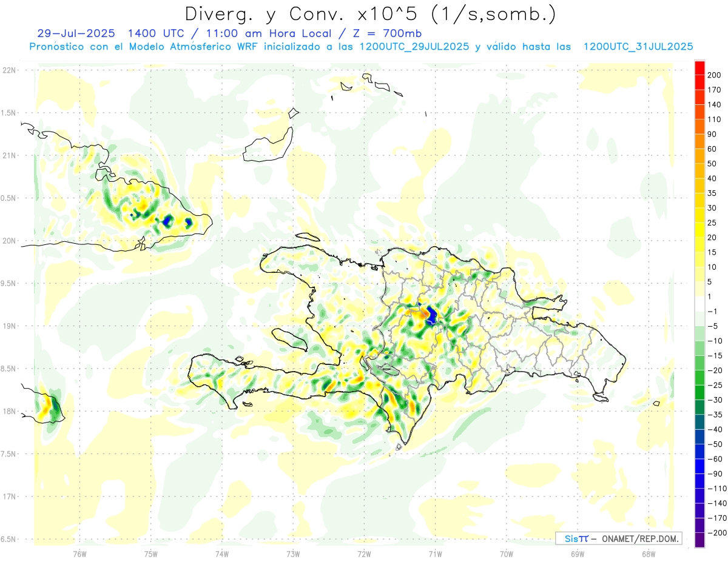Click the WRF model forecast subtitle line
This screenshot has width=728, height=562.
[x=361, y=47]
